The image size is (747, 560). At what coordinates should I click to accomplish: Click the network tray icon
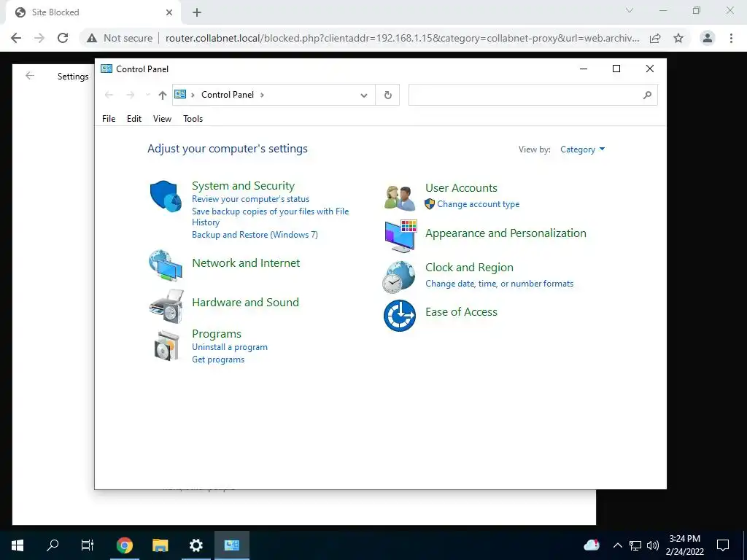pos(635,545)
